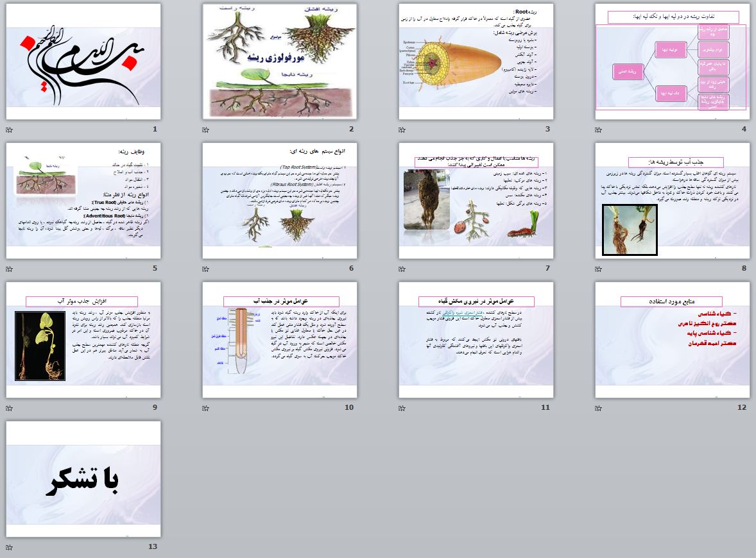Screen dimensions: 756x558
Task: Select slide 9 with seedling on black background
Action: click(83, 340)
